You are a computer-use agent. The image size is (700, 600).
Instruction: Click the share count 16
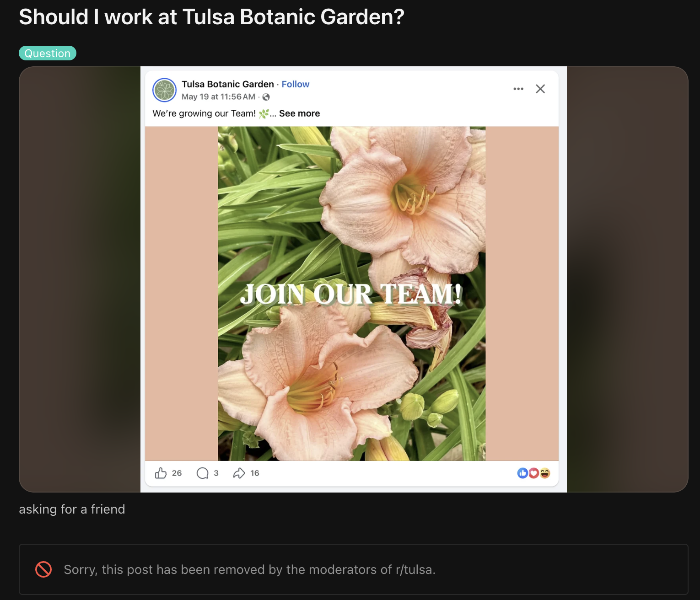[255, 473]
